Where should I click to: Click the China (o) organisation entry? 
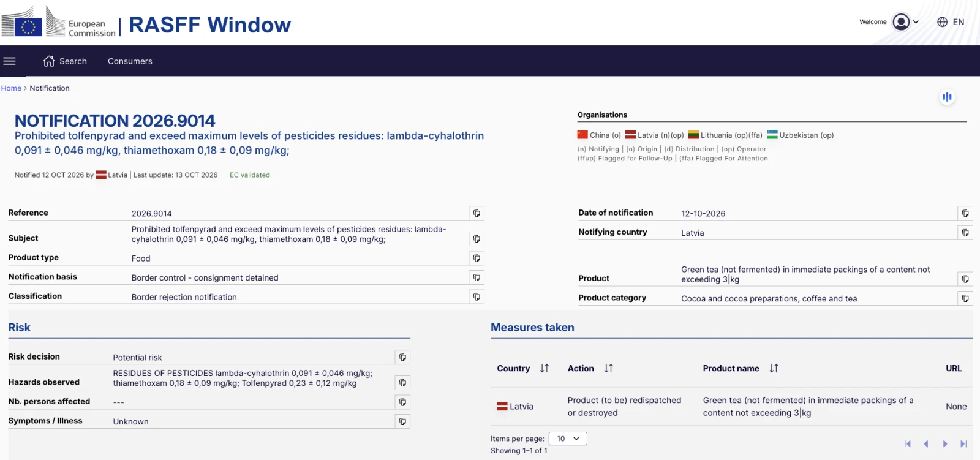599,135
